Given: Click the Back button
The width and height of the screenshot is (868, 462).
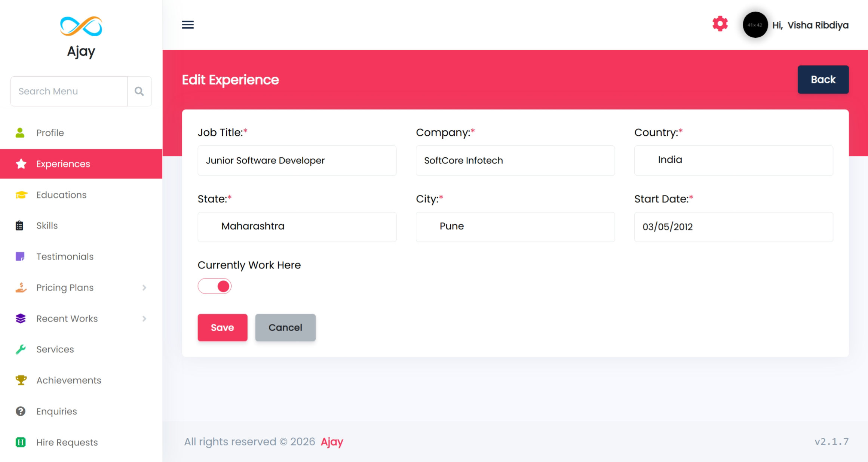Looking at the screenshot, I should pos(823,80).
